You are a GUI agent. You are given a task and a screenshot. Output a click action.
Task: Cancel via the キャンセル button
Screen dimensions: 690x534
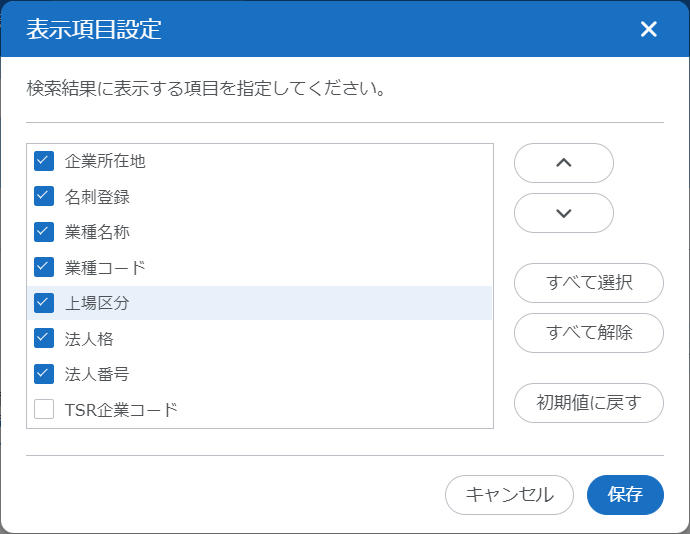509,495
